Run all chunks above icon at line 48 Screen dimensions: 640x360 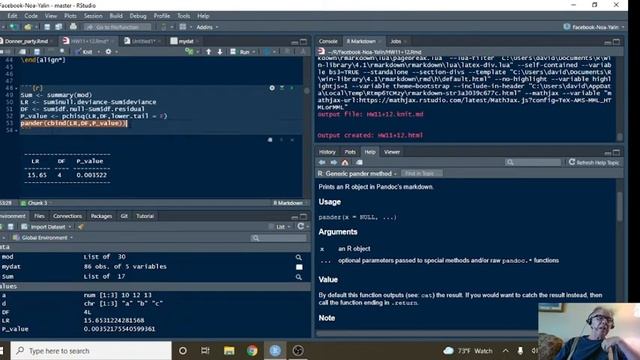[282, 88]
